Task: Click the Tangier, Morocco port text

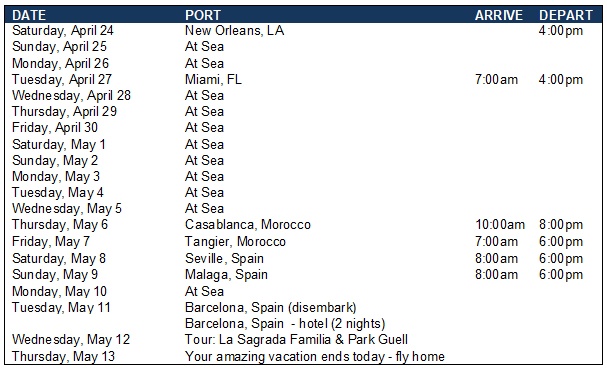Action: point(235,241)
